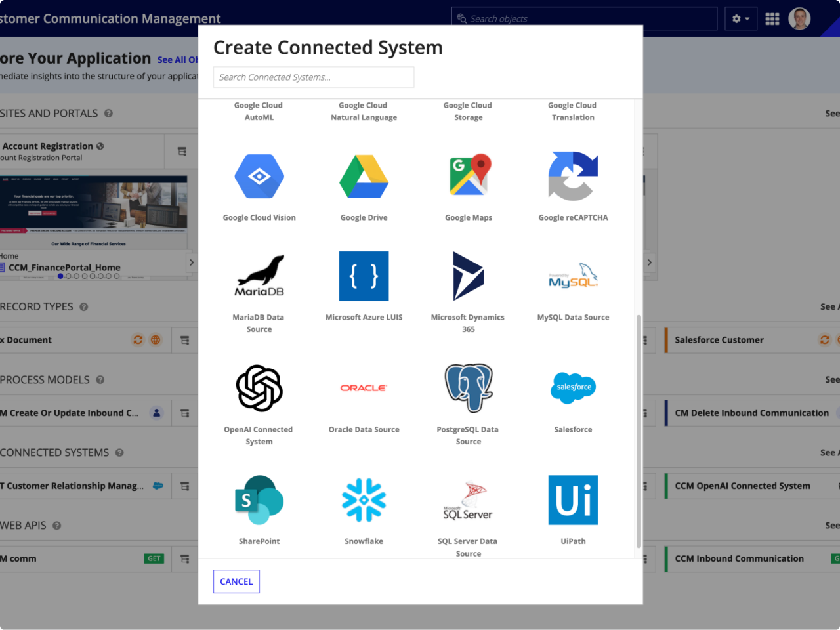This screenshot has height=630, width=840.
Task: Click the Search Connected Systems field
Action: pos(313,77)
